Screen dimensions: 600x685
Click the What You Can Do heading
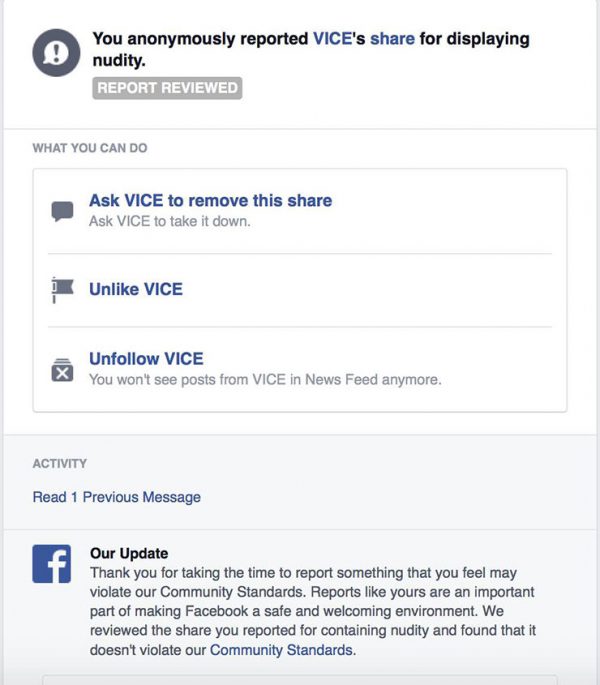click(x=90, y=148)
